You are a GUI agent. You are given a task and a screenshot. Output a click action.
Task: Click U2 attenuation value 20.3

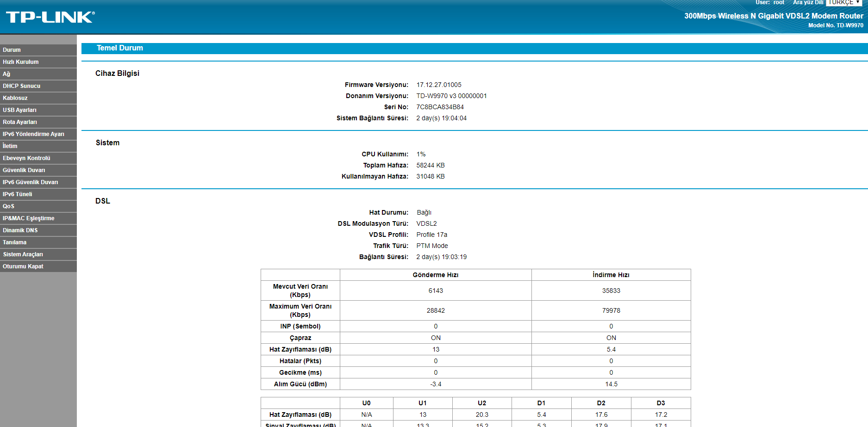pyautogui.click(x=482, y=415)
